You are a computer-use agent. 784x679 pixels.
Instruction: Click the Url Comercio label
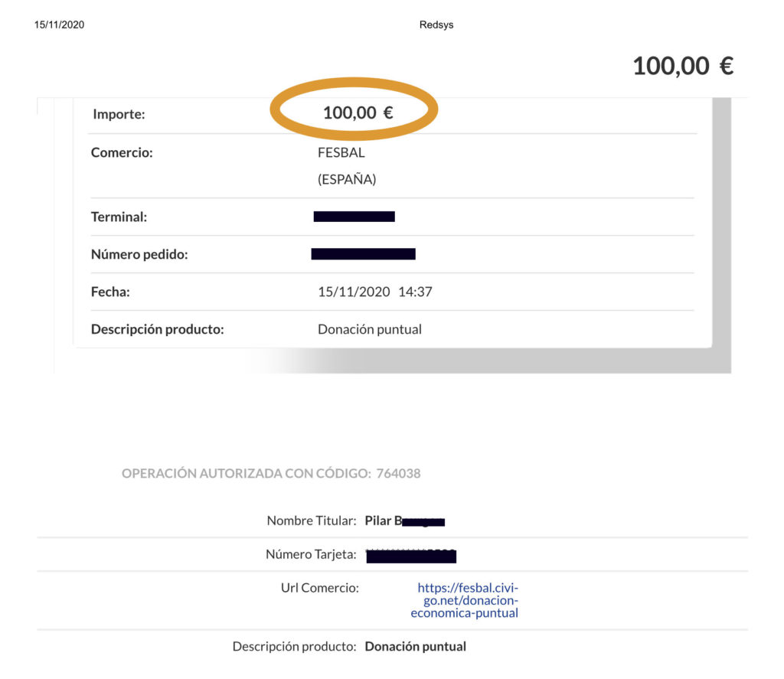(x=319, y=588)
